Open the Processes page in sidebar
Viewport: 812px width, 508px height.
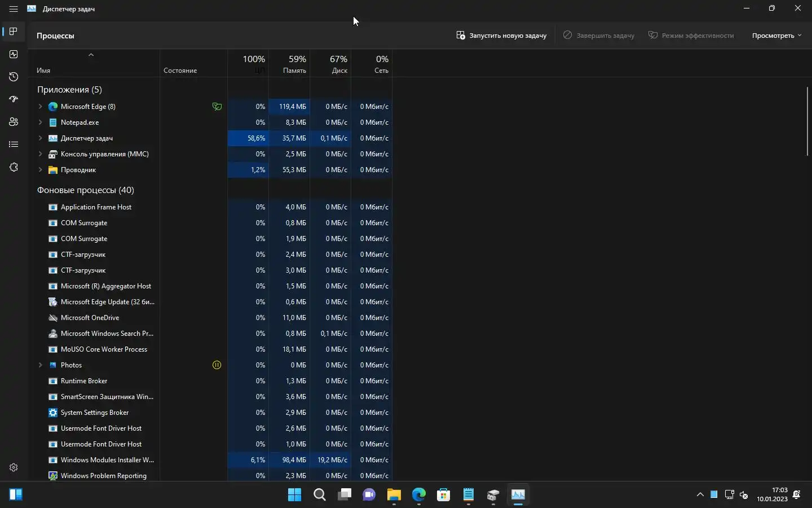click(x=14, y=32)
